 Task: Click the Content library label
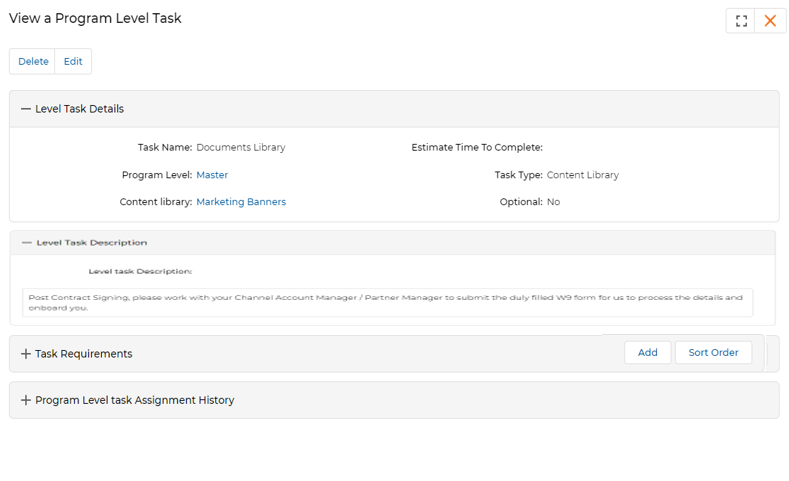pos(156,202)
